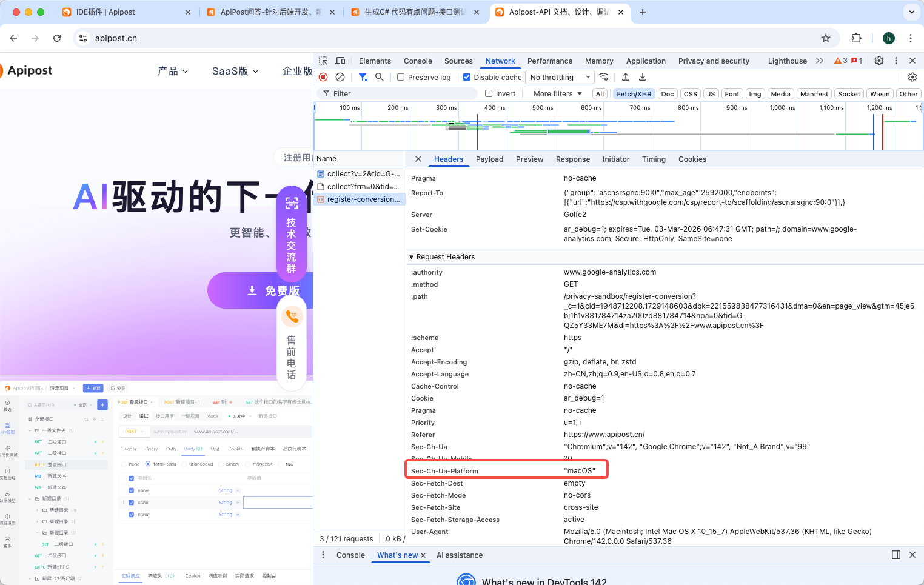
Task: Select the register-conversion request in list
Action: tap(363, 199)
